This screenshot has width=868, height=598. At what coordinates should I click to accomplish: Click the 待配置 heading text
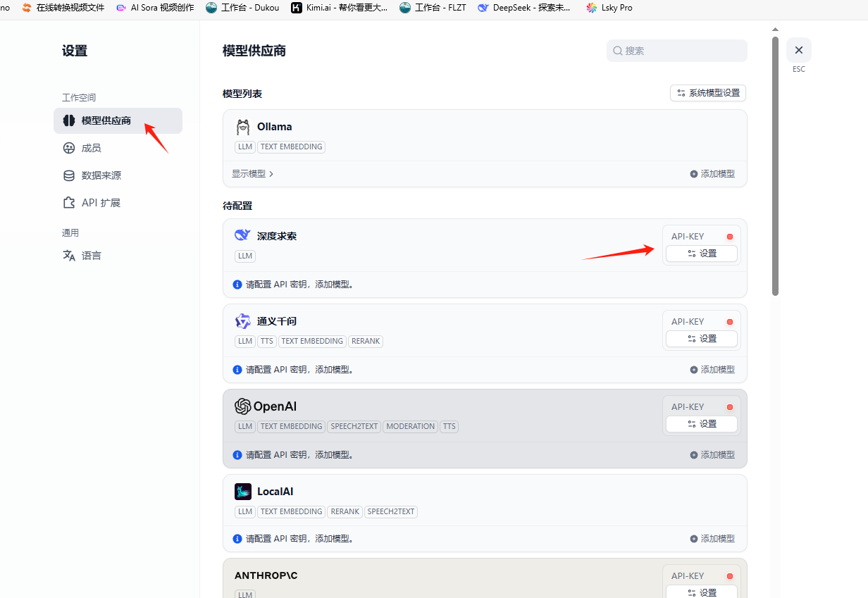coord(237,206)
